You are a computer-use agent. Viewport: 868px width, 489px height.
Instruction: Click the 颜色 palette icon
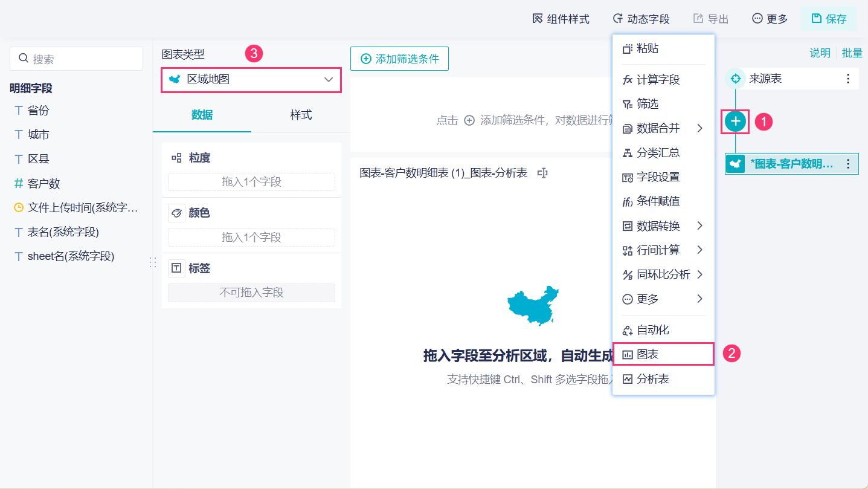point(176,213)
